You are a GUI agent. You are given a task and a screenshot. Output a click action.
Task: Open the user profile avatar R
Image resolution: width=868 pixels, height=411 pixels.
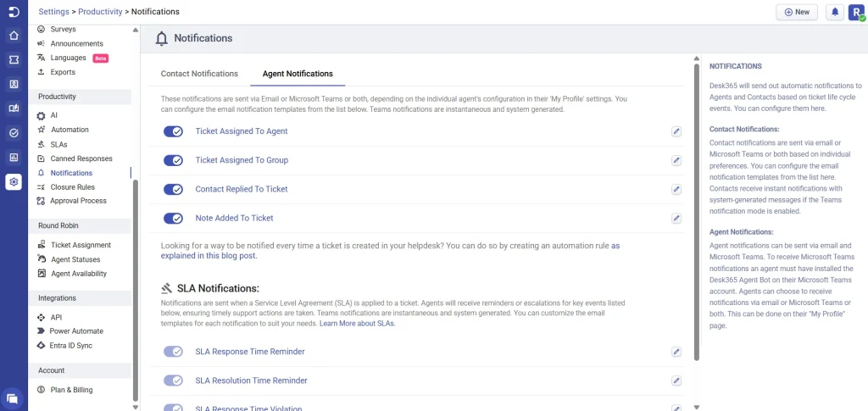pos(856,12)
